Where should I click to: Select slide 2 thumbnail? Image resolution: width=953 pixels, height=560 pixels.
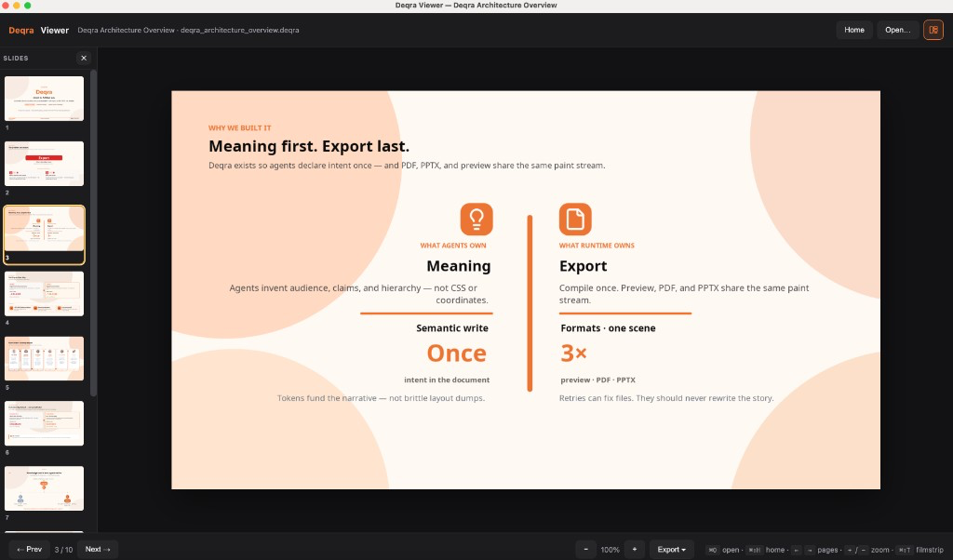click(45, 164)
